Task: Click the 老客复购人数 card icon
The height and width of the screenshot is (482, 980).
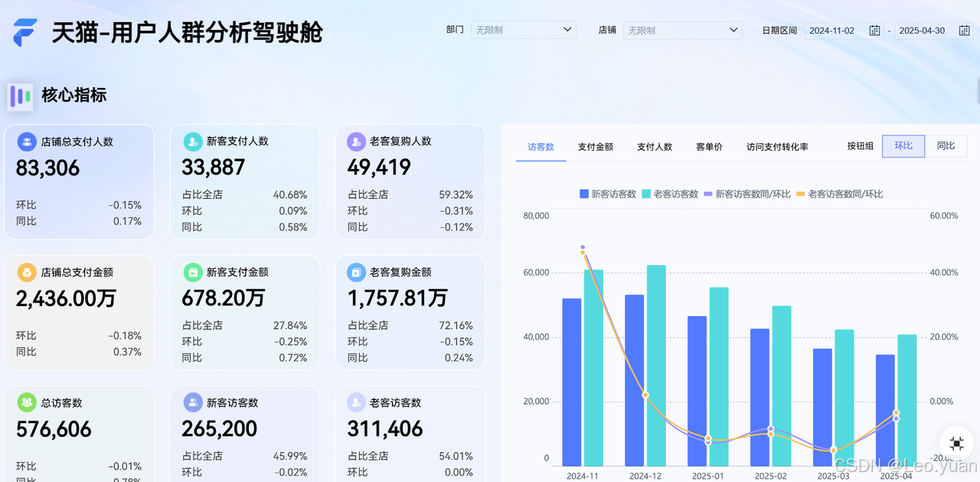Action: tap(356, 142)
